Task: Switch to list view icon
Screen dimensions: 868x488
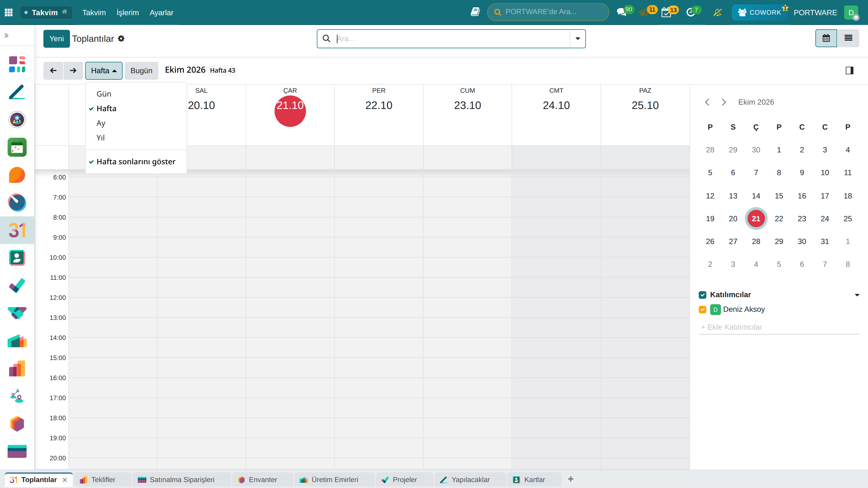Action: tap(848, 38)
